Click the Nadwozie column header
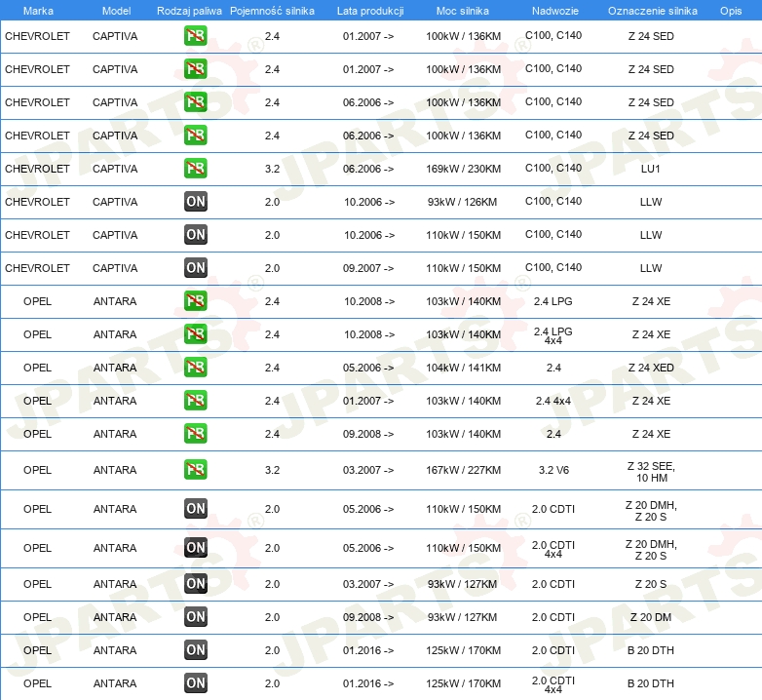Viewport: 762px width, 700px height. pyautogui.click(x=553, y=10)
